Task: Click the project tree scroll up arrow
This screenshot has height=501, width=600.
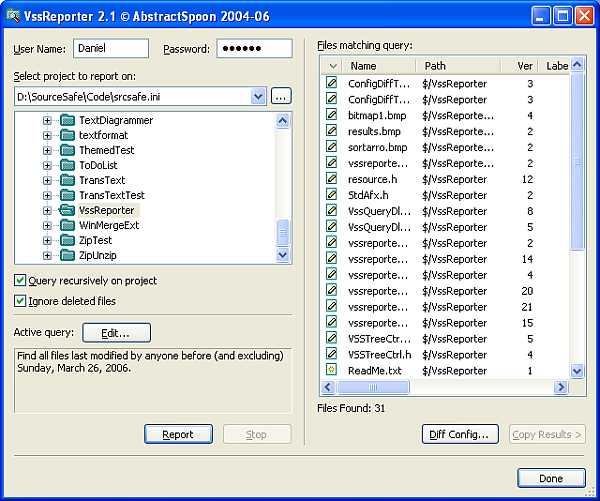Action: point(283,121)
